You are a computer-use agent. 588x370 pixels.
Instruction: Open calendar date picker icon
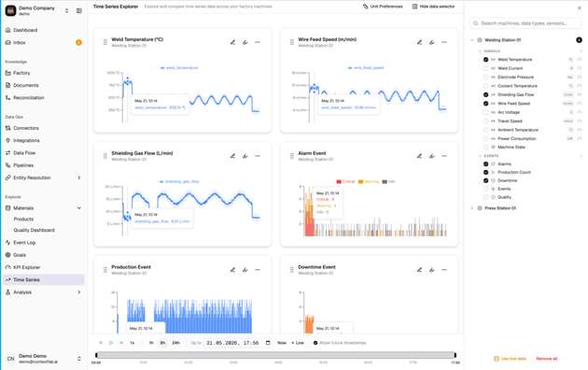pyautogui.click(x=268, y=343)
